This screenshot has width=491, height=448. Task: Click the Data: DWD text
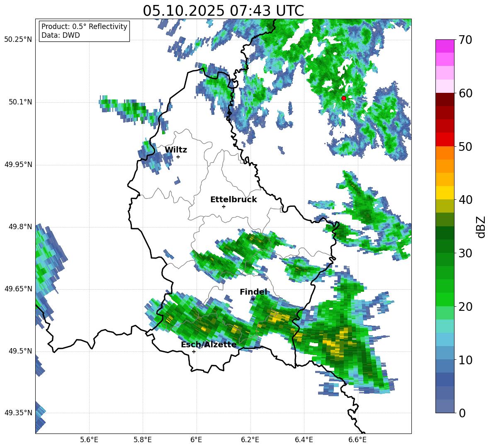pos(61,35)
